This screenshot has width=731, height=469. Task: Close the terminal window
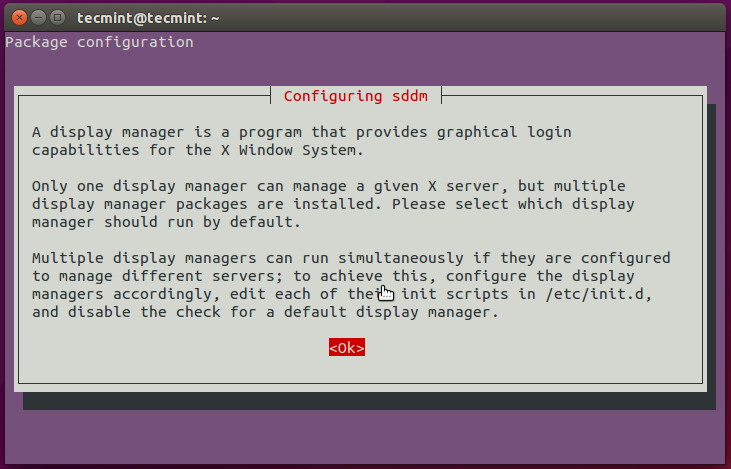tap(15, 17)
